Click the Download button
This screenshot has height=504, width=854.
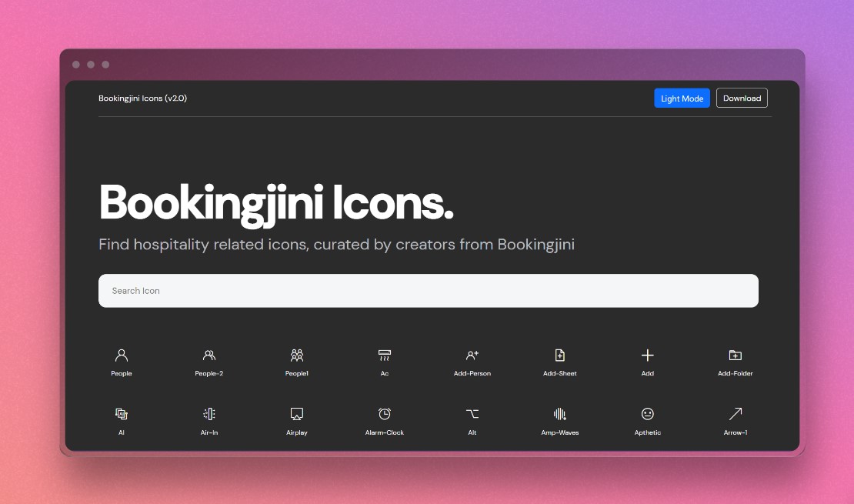pos(742,98)
